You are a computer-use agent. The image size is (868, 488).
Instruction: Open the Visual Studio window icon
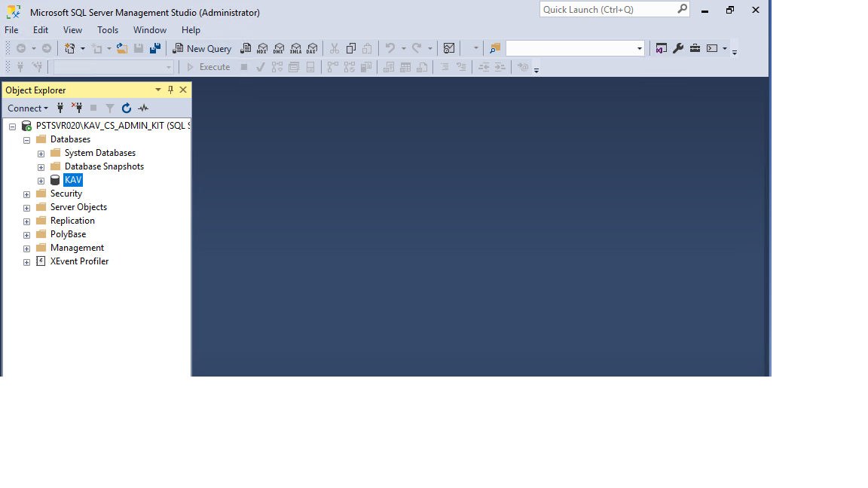(661, 49)
